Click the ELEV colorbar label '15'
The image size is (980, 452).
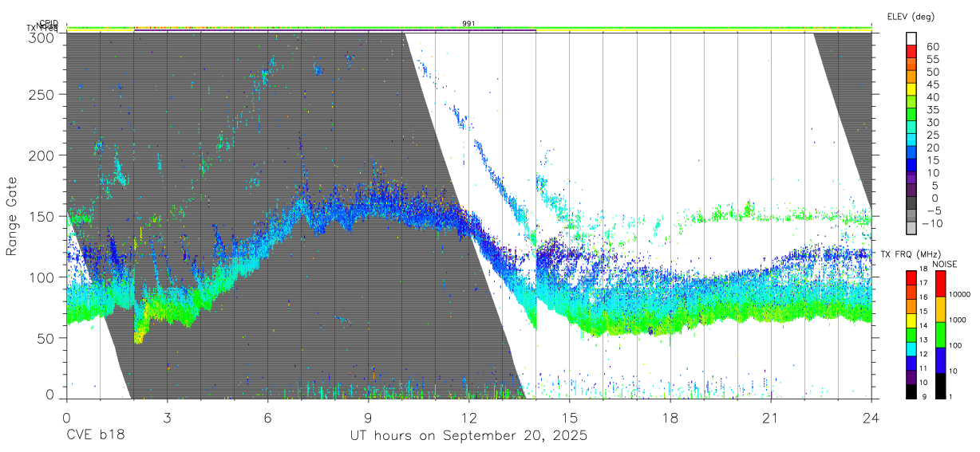click(933, 159)
